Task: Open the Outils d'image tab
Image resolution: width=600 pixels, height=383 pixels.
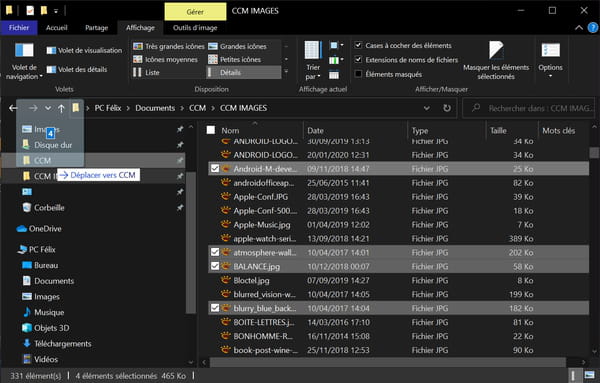Action: (x=195, y=28)
